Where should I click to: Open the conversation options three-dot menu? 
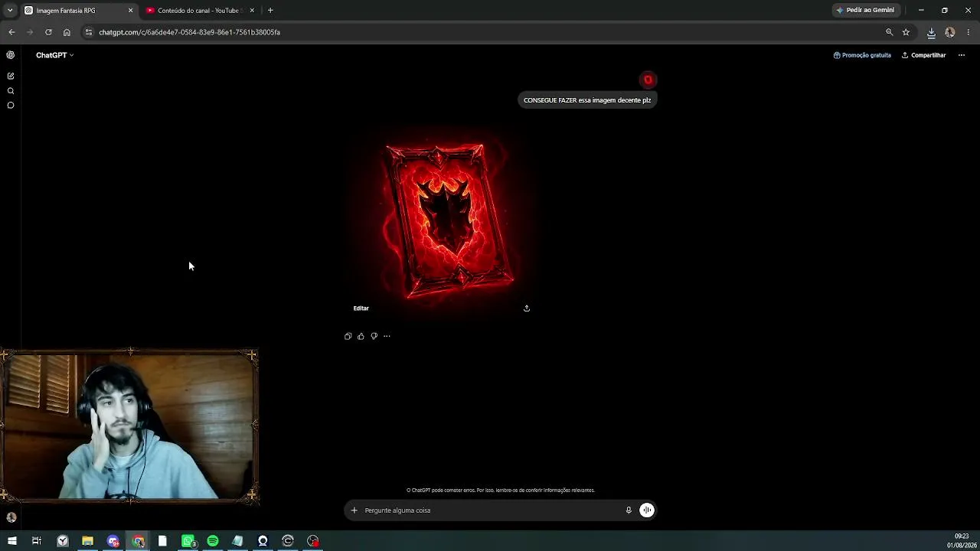pos(962,55)
